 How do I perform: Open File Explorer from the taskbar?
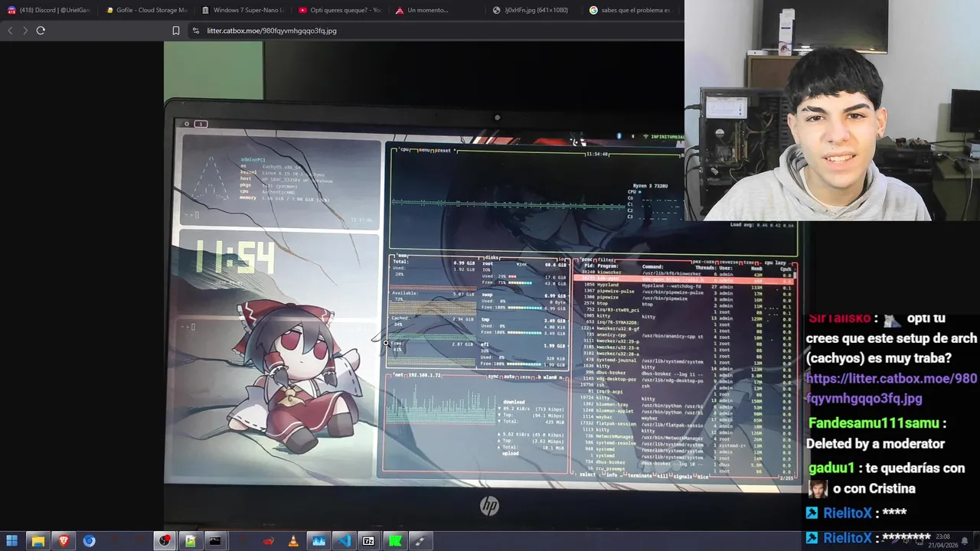coord(38,541)
